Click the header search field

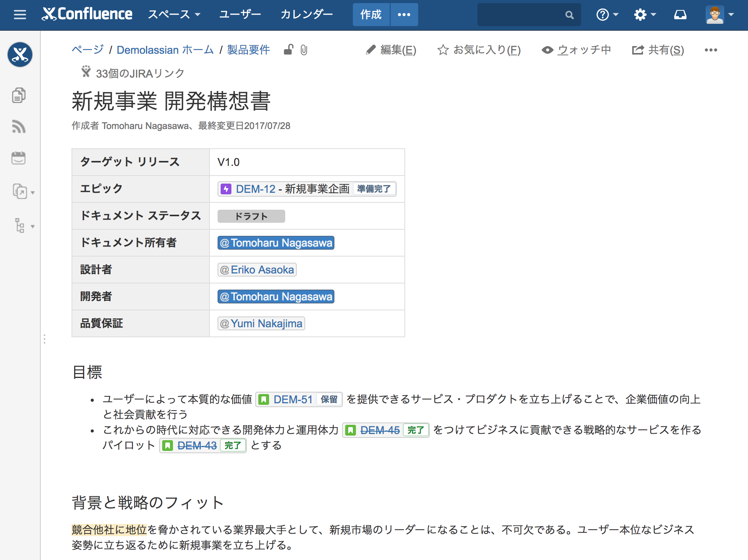pos(523,15)
